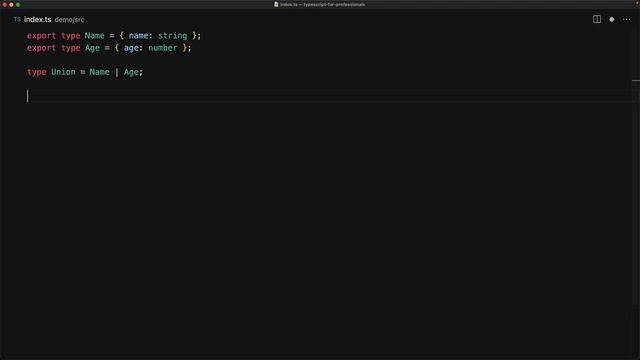
Task: Click 'export' keyword on the Age line
Action: pos(41,48)
